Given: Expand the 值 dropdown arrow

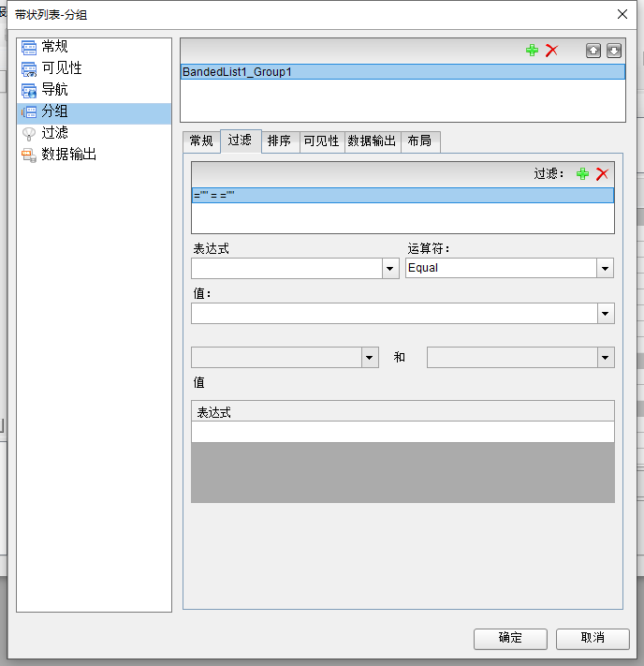Looking at the screenshot, I should coord(606,314).
